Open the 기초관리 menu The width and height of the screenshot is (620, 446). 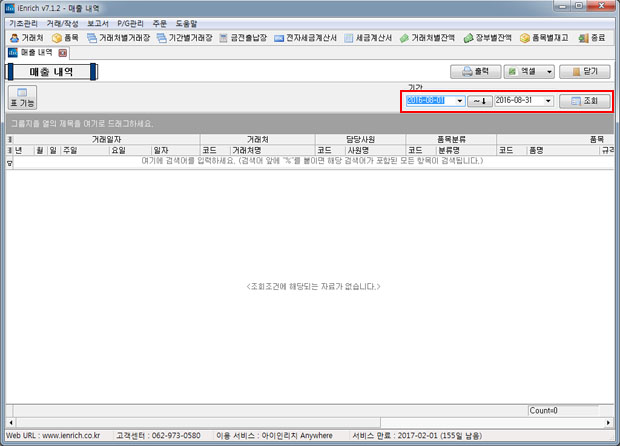click(x=22, y=23)
